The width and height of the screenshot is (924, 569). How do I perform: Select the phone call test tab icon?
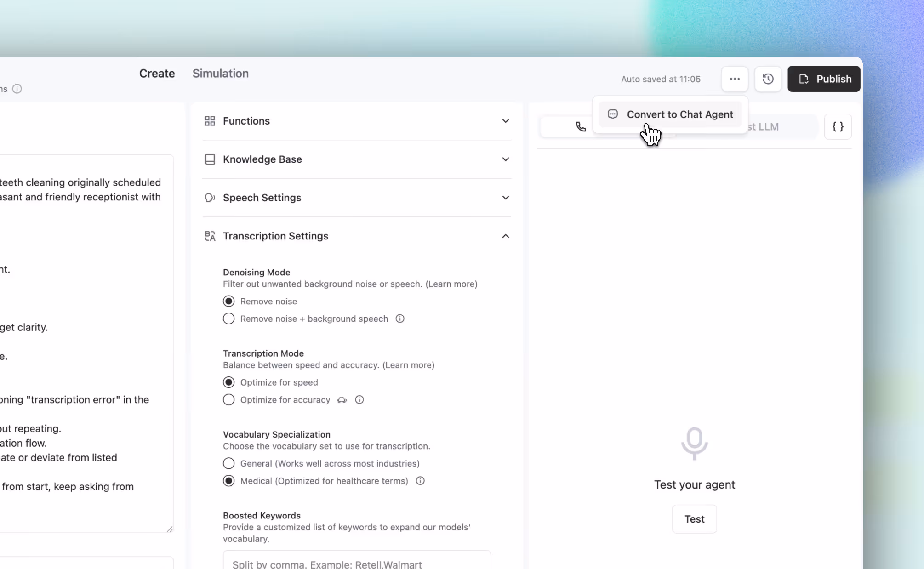[581, 127]
